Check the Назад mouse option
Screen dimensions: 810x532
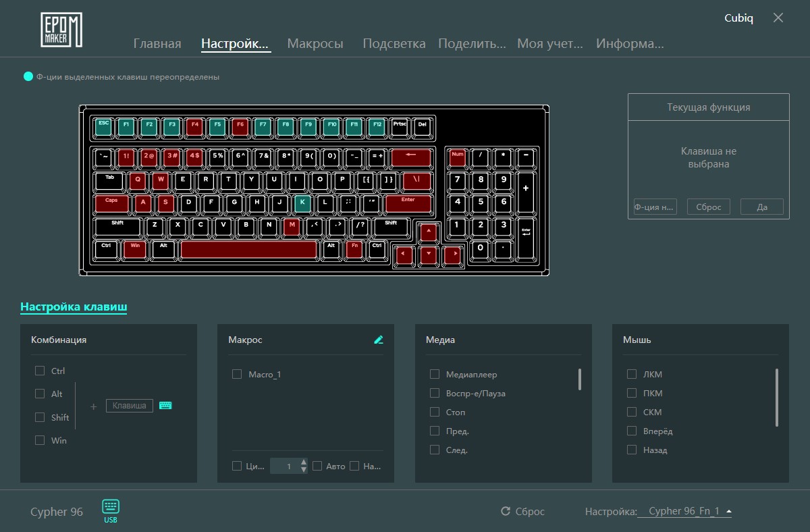[632, 450]
